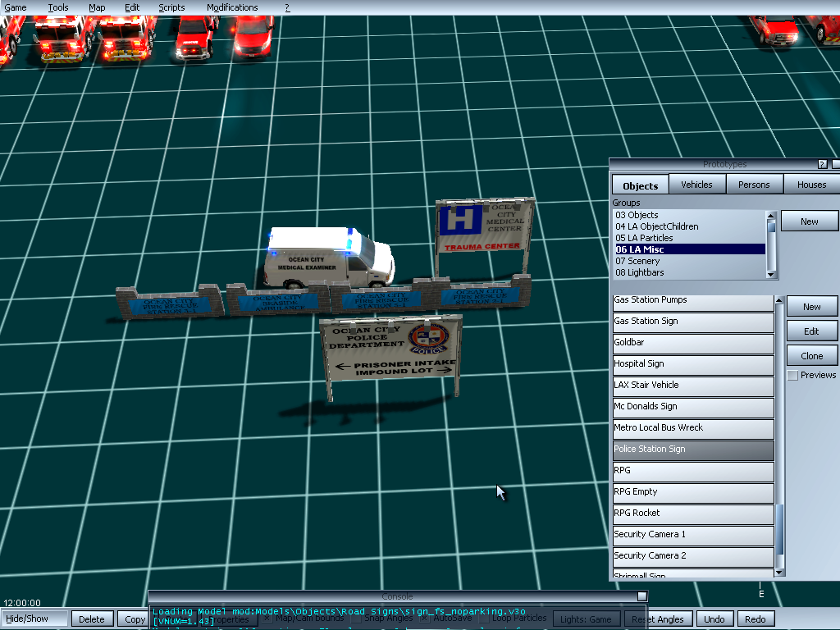Select the Medical Examiner van in the scene
This screenshot has width=840, height=630.
[x=329, y=258]
